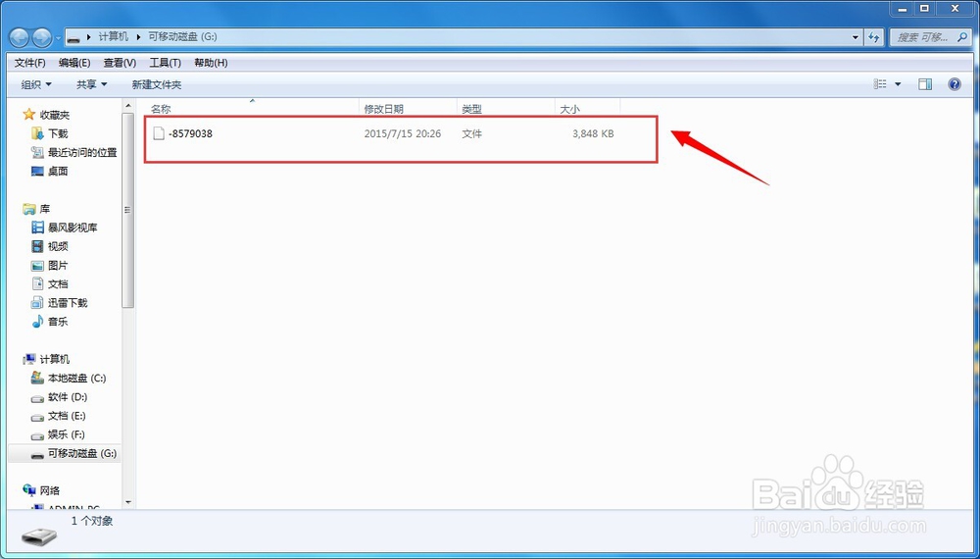The height and width of the screenshot is (559, 980).
Task: Open 娱乐 (F:) drive
Action: [x=67, y=434]
